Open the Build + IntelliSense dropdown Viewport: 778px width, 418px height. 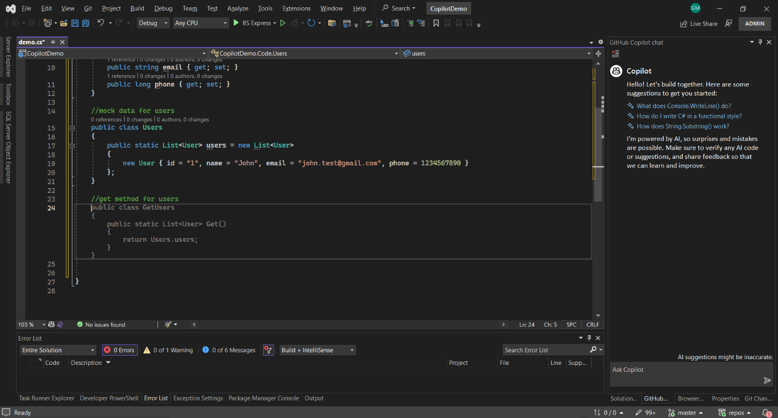(x=318, y=350)
